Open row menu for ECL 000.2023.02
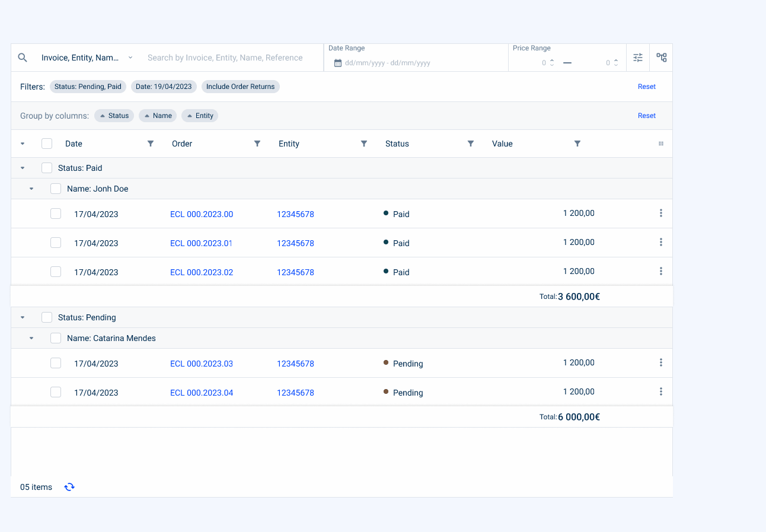This screenshot has width=766, height=532. point(661,271)
